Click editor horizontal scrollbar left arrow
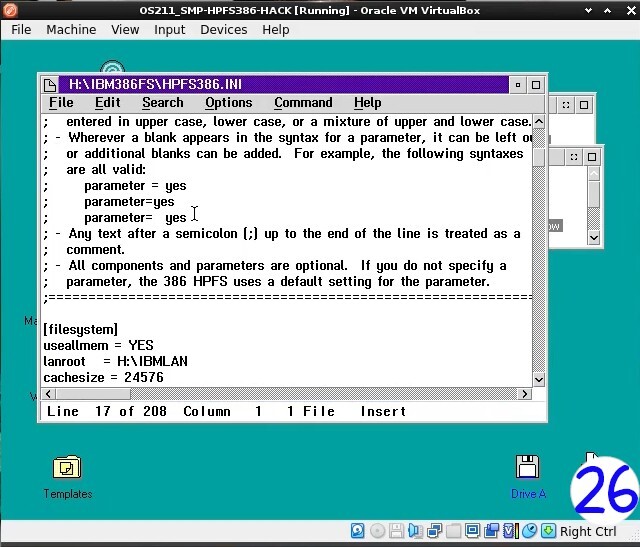Viewport: 640px width, 547px height. [x=49, y=394]
